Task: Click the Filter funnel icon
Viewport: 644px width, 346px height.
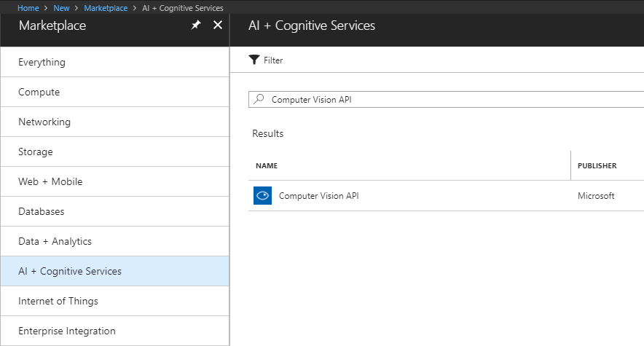Action: 254,60
